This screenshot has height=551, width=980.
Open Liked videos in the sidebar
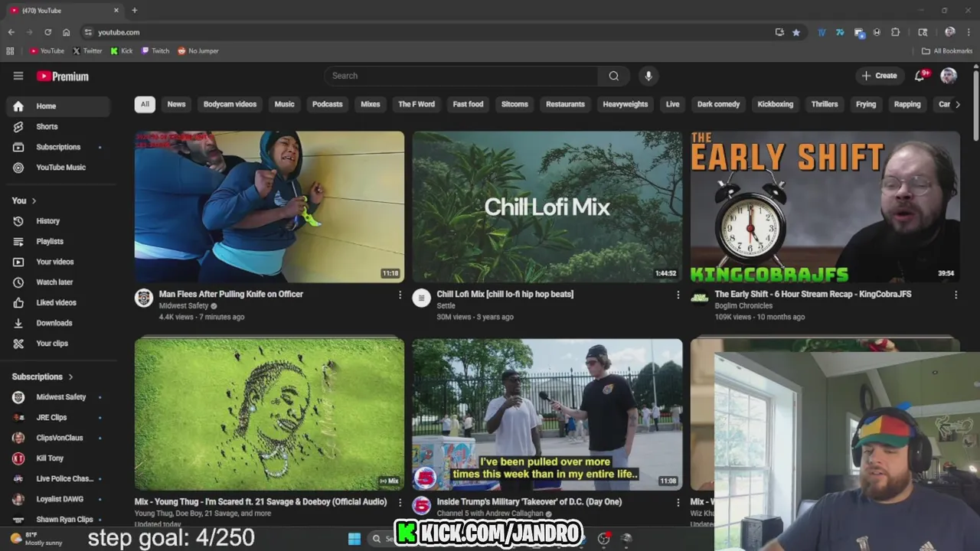tap(58, 302)
